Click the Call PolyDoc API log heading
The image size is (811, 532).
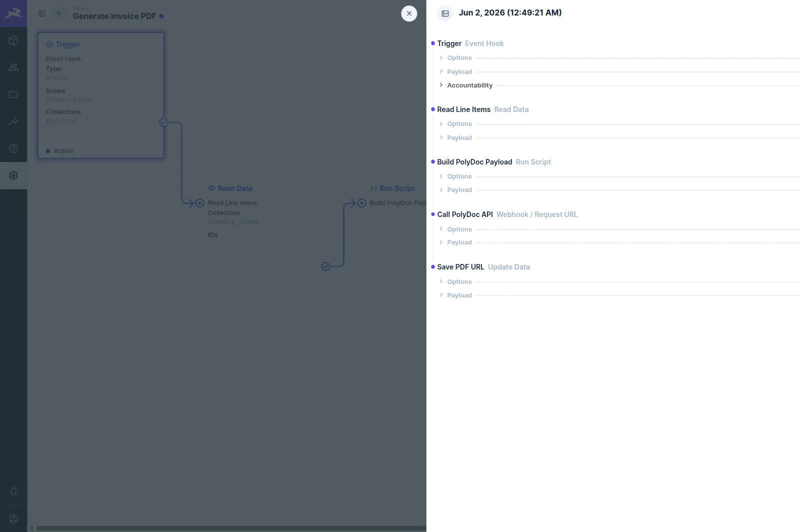(x=507, y=214)
